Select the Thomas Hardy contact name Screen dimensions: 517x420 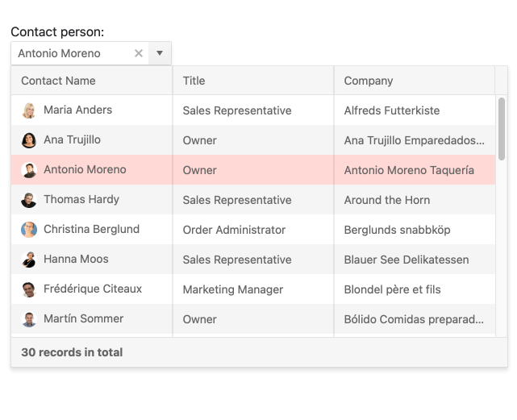click(x=81, y=199)
